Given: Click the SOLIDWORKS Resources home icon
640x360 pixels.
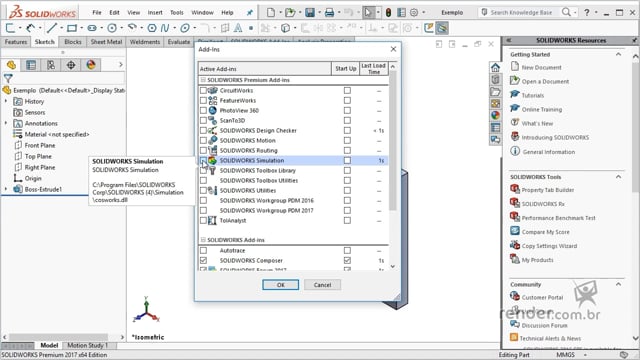Looking at the screenshot, I should 496,67.
